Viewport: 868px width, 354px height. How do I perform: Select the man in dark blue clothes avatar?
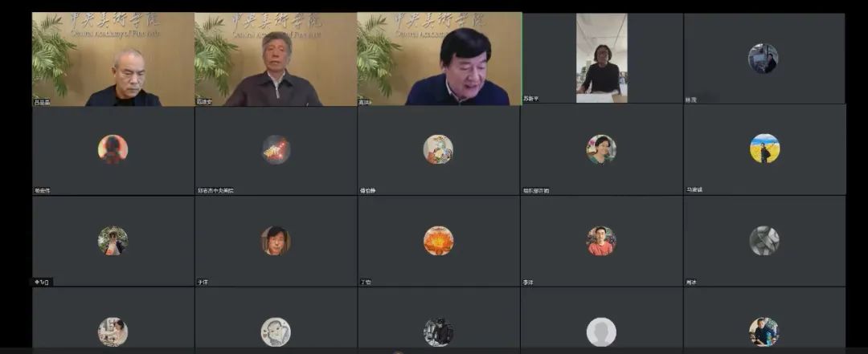coord(764,332)
